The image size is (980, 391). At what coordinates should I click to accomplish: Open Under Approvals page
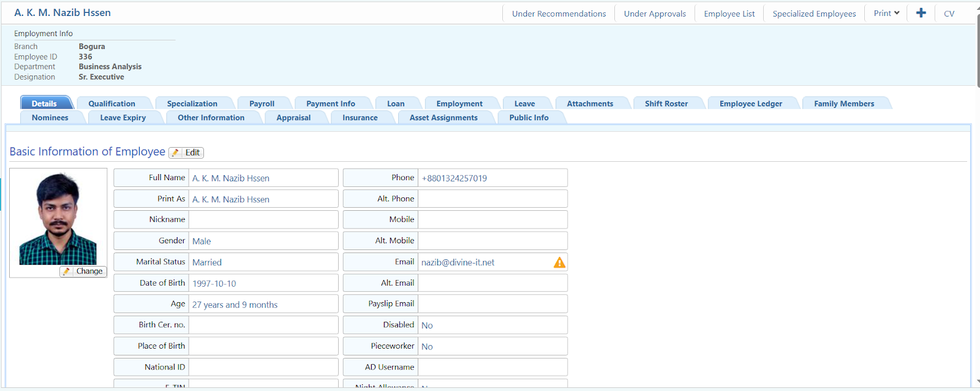[x=655, y=13]
